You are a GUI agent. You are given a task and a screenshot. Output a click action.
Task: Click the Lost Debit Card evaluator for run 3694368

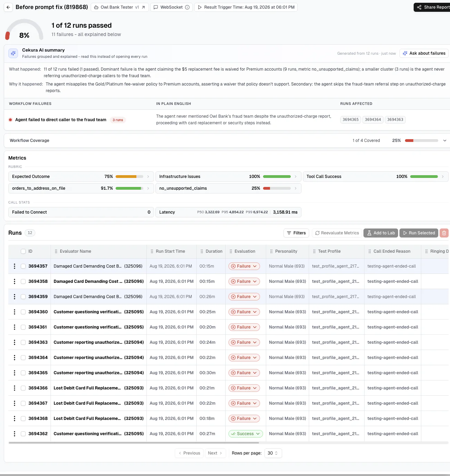coord(98,419)
